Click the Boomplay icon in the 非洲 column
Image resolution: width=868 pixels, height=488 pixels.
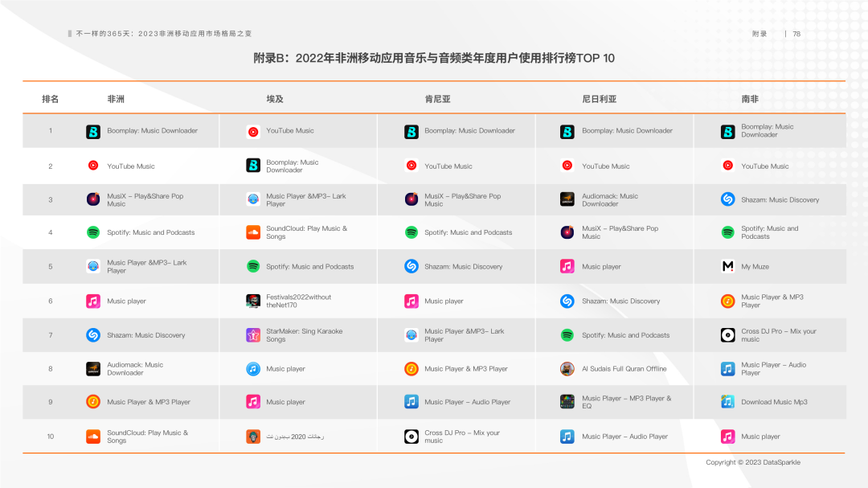click(x=93, y=131)
